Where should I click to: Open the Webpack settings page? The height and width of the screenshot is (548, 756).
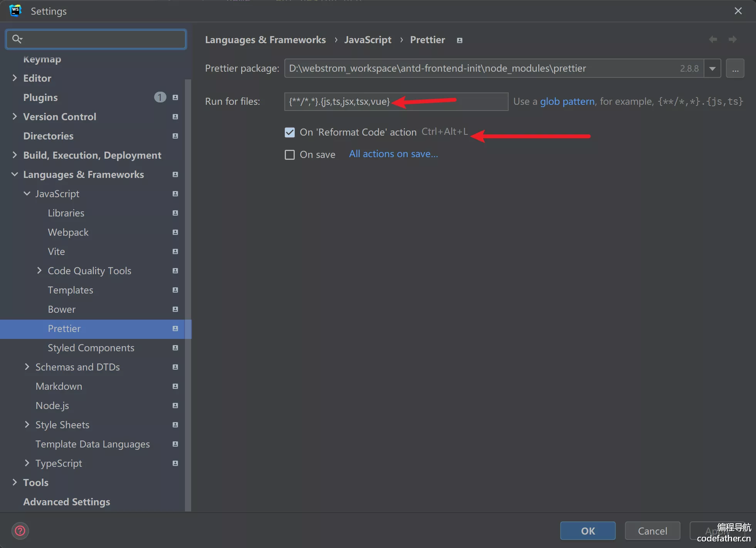[68, 232]
